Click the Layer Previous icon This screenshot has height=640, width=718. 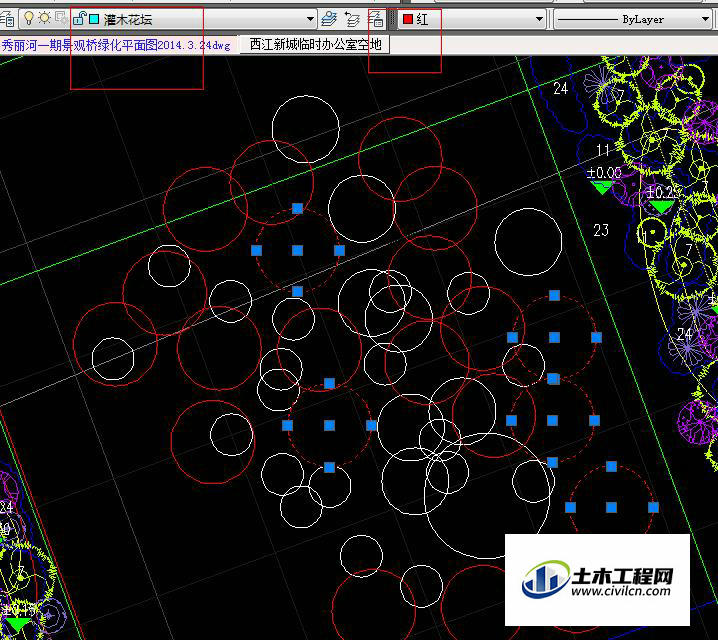tap(352, 19)
